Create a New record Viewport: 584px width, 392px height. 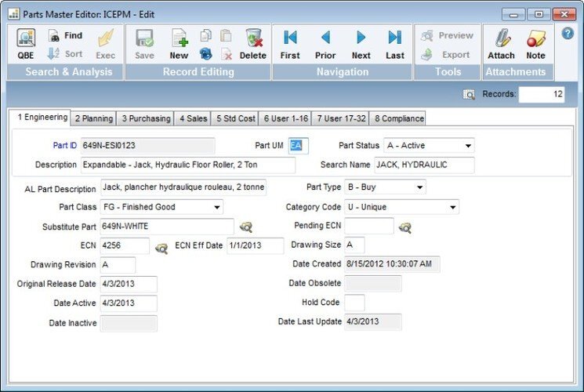(179, 43)
